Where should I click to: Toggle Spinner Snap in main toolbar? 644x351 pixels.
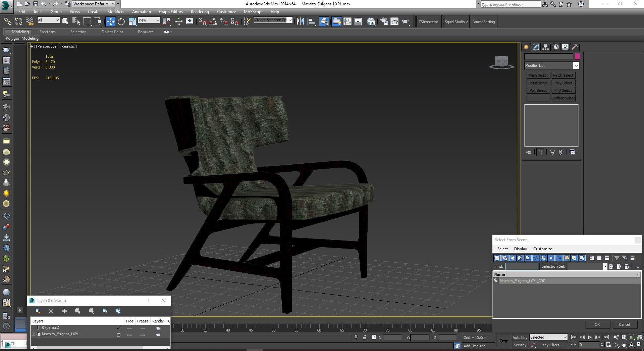pyautogui.click(x=235, y=21)
